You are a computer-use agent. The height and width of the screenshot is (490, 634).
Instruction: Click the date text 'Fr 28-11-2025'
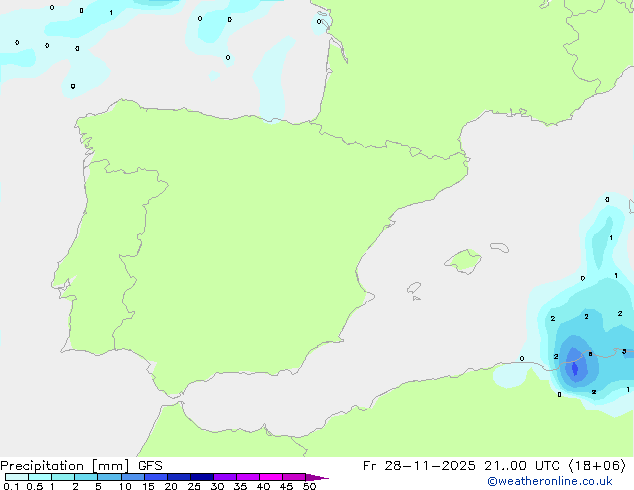pos(419,466)
